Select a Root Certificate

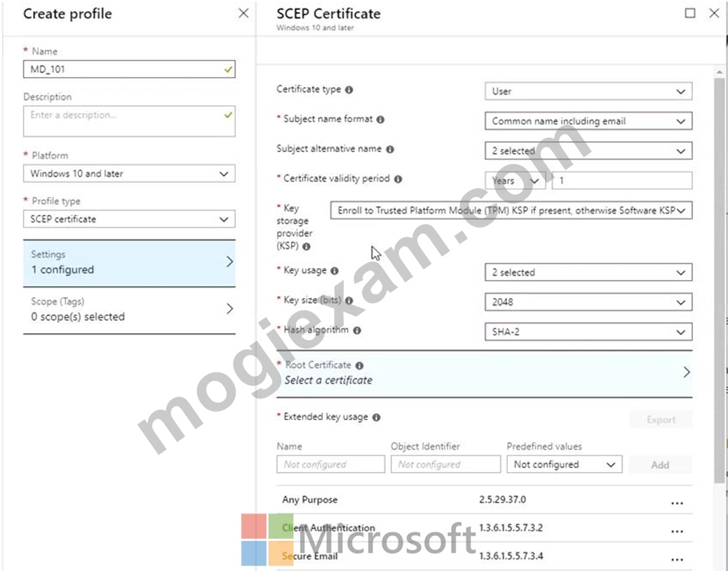484,373
